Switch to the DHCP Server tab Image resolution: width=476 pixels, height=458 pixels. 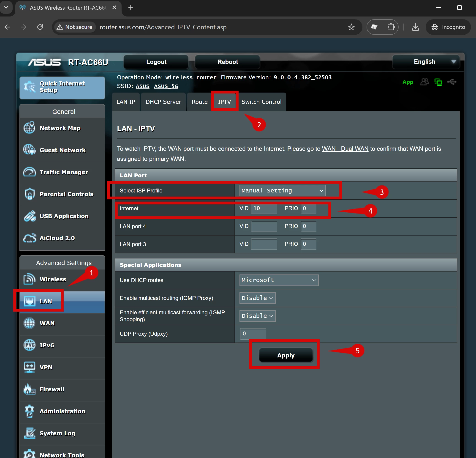[x=163, y=102]
